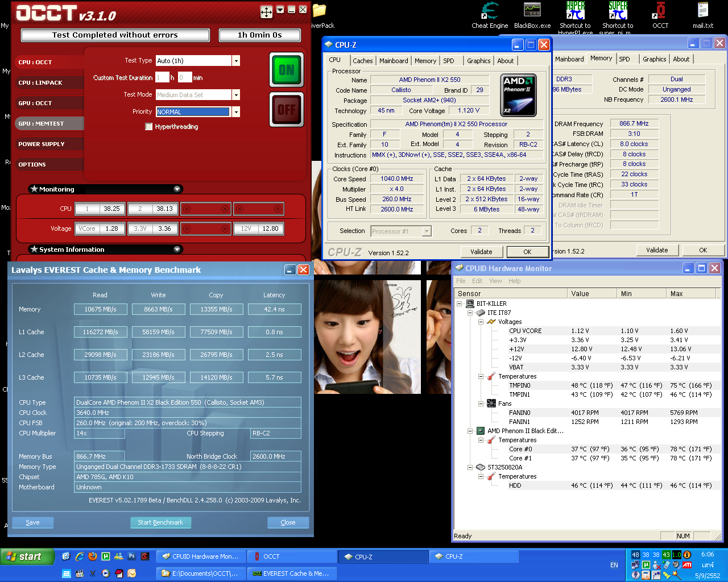Click the custom duration hours field
Screen dimensions: 728x582
(x=162, y=77)
